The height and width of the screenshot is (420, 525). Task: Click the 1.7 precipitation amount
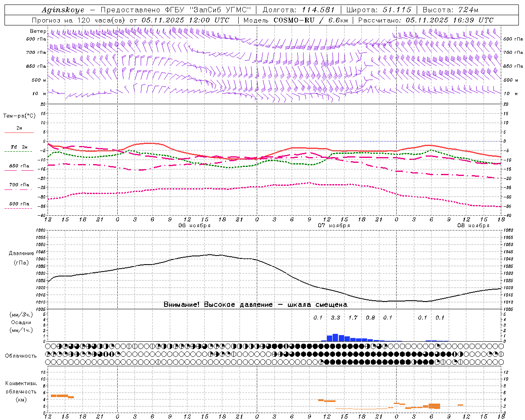(x=353, y=317)
